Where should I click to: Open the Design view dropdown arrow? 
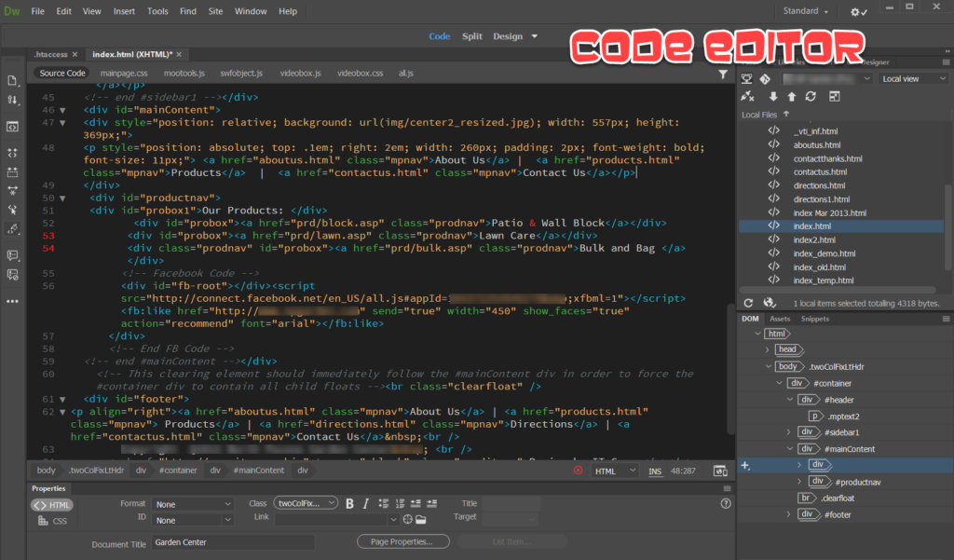click(534, 36)
